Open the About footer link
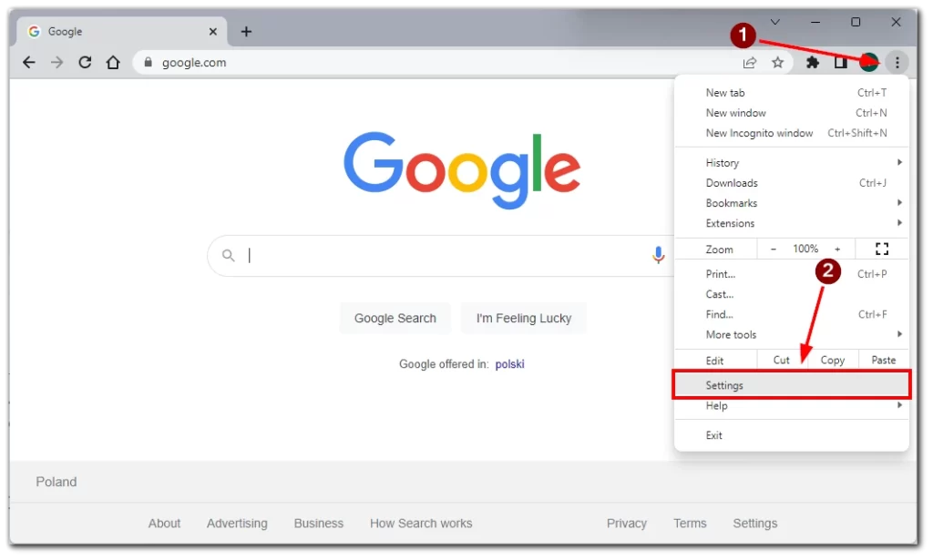933x560 pixels. point(164,524)
